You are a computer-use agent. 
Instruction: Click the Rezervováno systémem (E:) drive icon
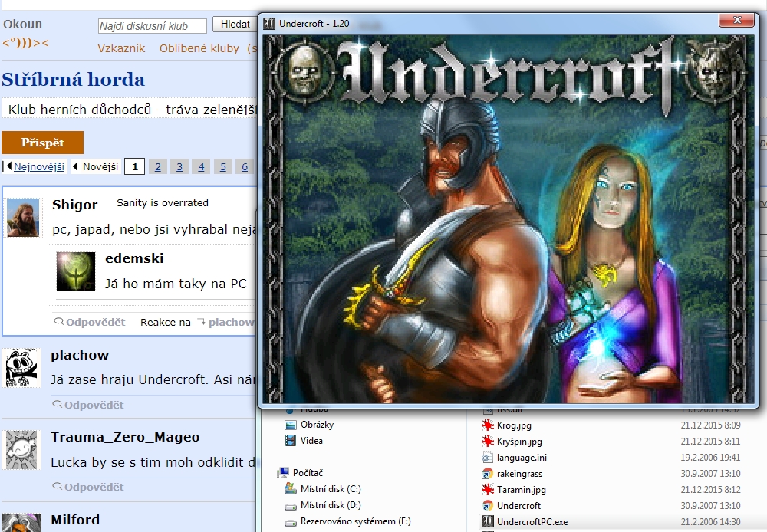(291, 522)
